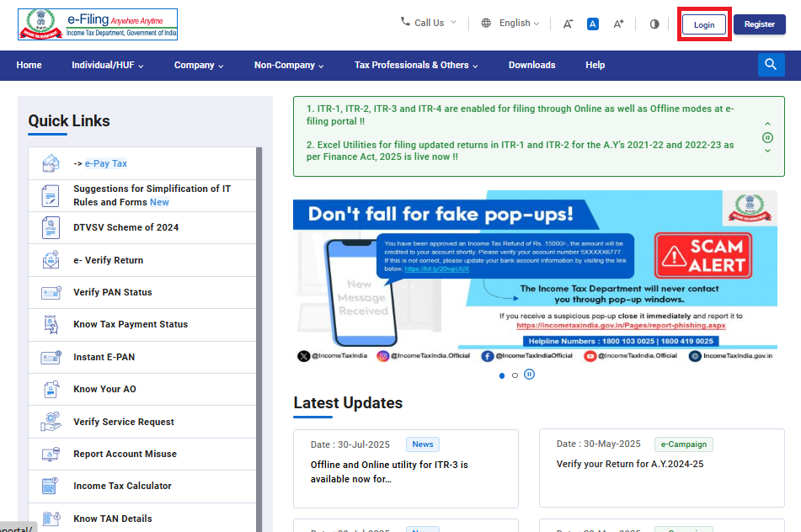Decrease font size with A- icon

click(x=569, y=24)
